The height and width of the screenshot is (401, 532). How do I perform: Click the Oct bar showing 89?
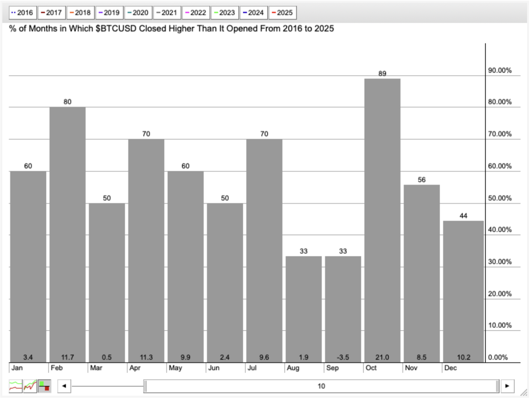pyautogui.click(x=382, y=220)
